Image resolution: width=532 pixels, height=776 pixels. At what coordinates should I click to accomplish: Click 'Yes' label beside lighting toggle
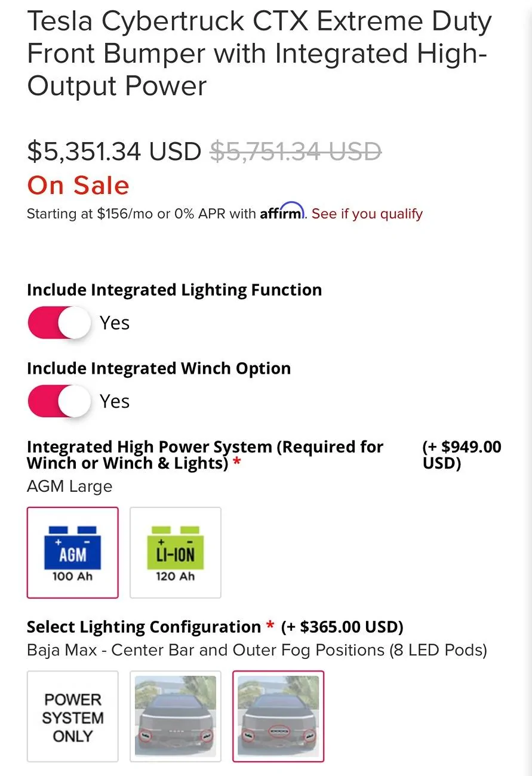click(x=115, y=323)
